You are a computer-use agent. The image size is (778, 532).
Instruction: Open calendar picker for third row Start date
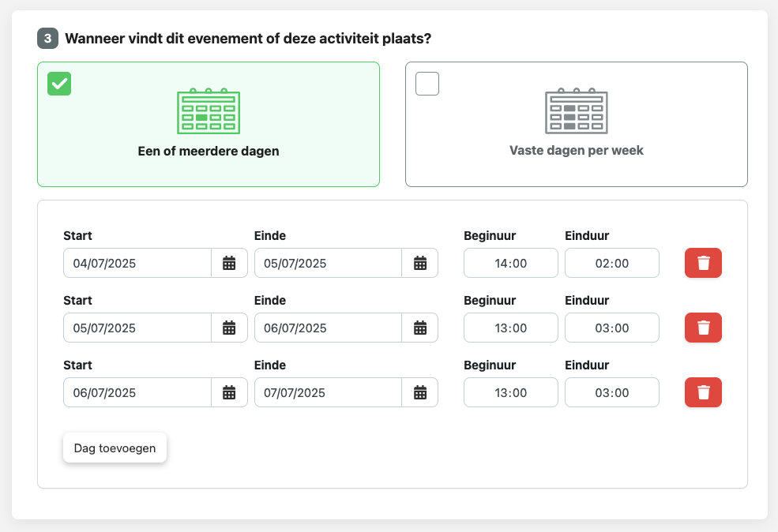coord(229,393)
